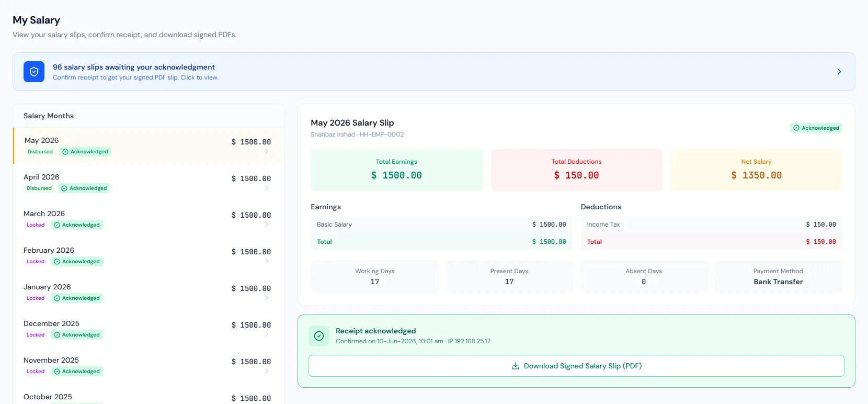Image resolution: width=868 pixels, height=404 pixels.
Task: Click the Deductions Total row
Action: [712, 242]
